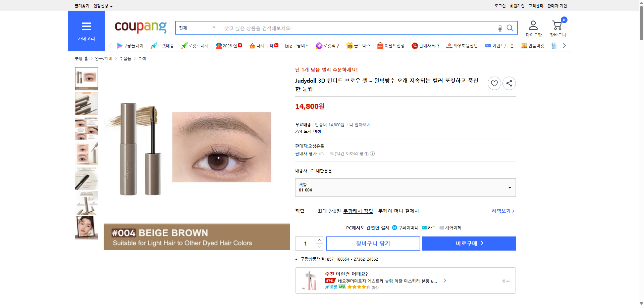Click the 마이쿠팡 profile icon
This screenshot has width=644, height=306.
pyautogui.click(x=533, y=25)
